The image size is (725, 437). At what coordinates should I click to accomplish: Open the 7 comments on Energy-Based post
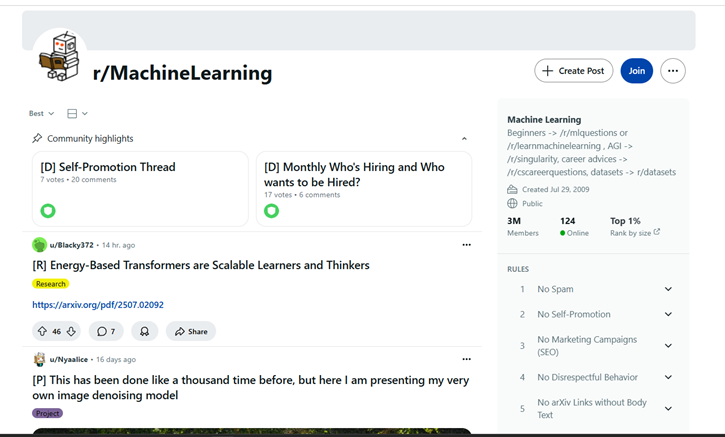(106, 331)
